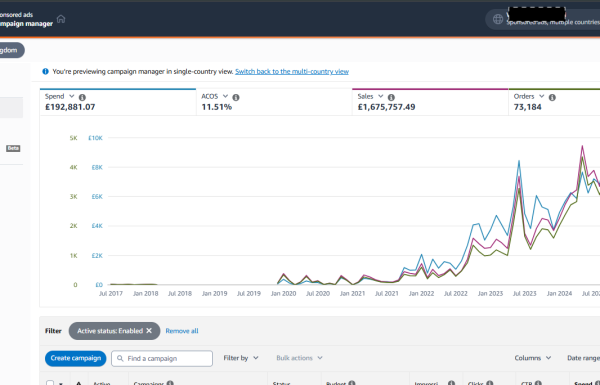The image size is (600, 385).
Task: Open the Orders metric dropdown
Action: point(541,96)
